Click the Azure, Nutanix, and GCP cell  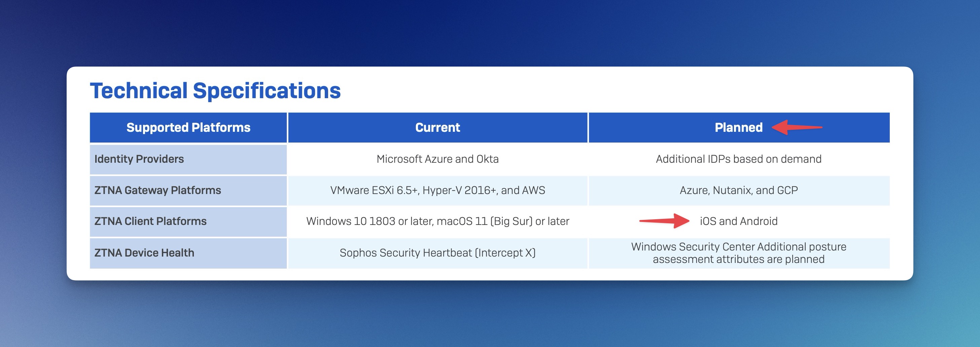click(x=738, y=190)
